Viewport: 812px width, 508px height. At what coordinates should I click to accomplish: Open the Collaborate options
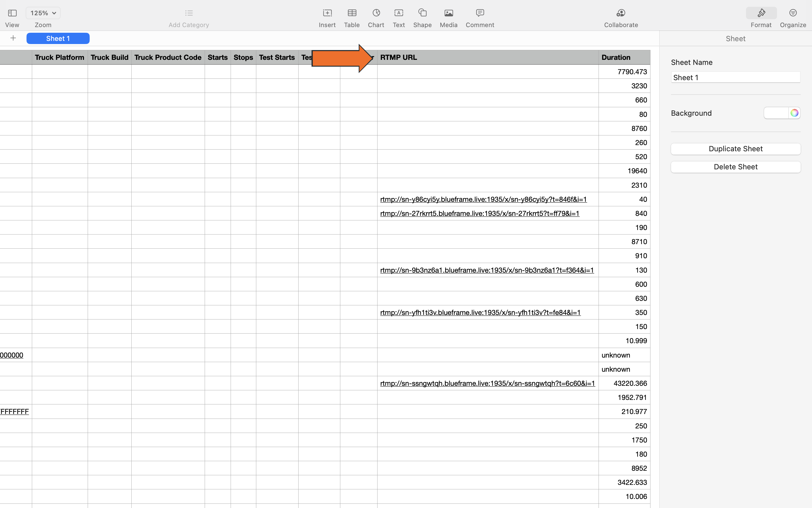[621, 13]
